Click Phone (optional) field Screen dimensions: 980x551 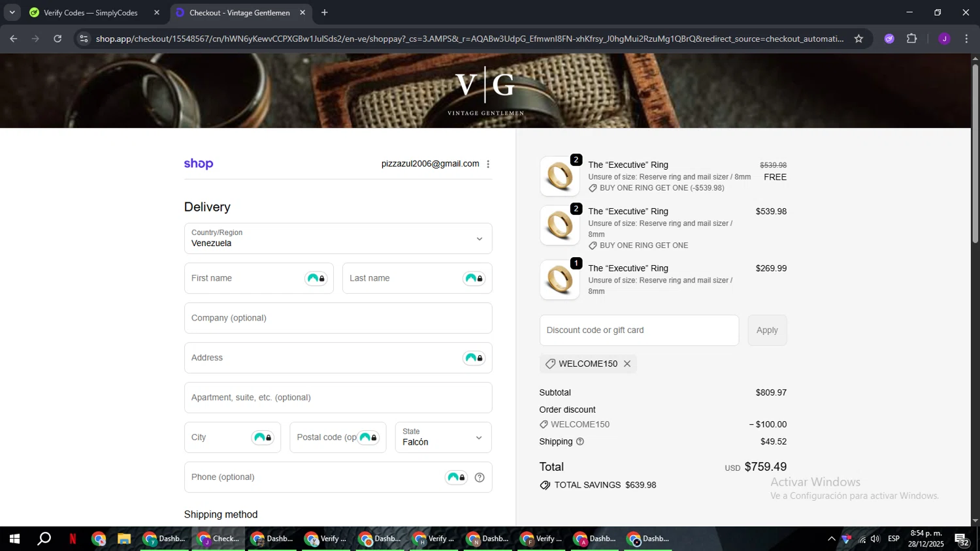(x=338, y=477)
